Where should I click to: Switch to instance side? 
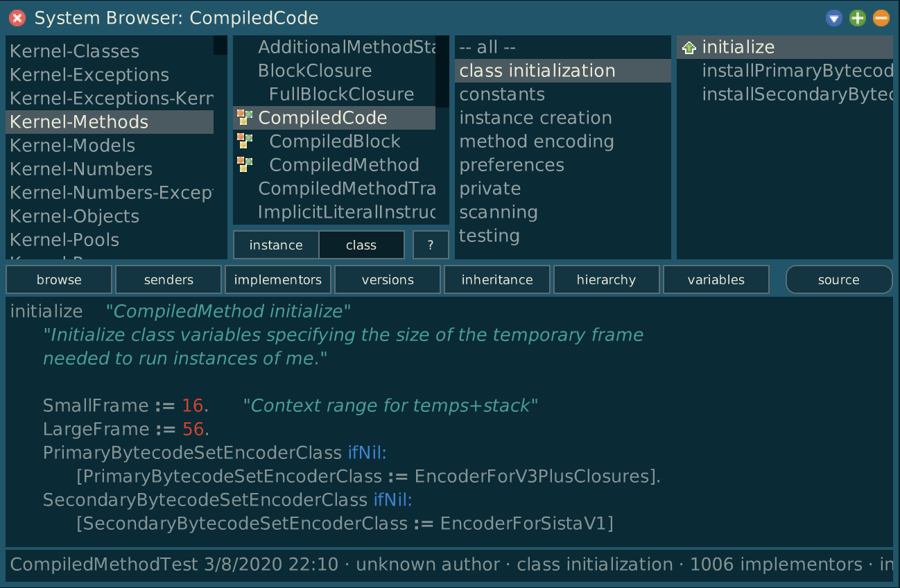pos(276,245)
